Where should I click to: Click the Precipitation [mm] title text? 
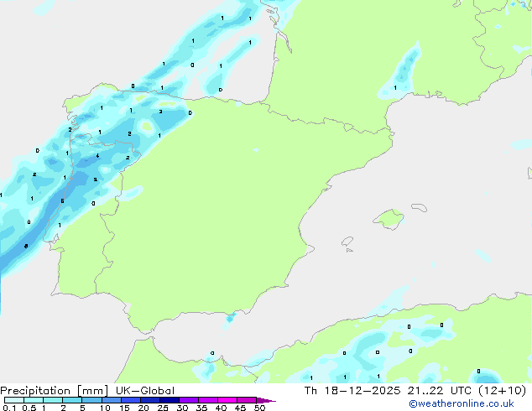coord(55,391)
